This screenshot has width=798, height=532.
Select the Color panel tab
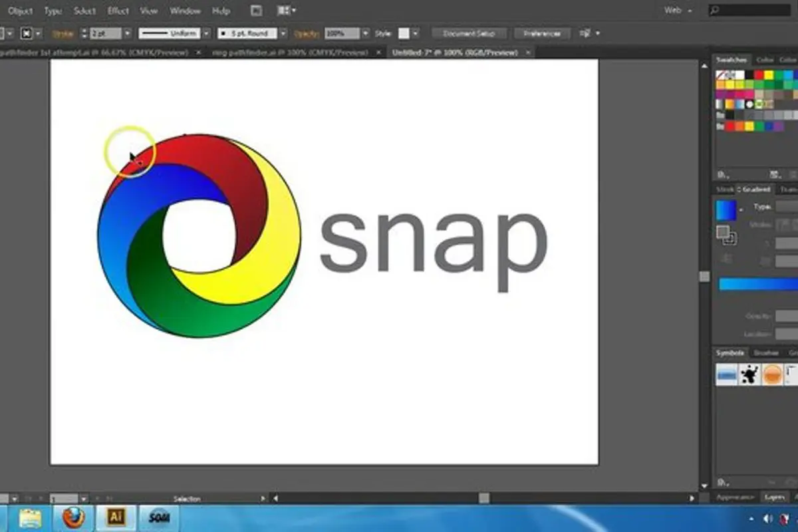click(765, 60)
